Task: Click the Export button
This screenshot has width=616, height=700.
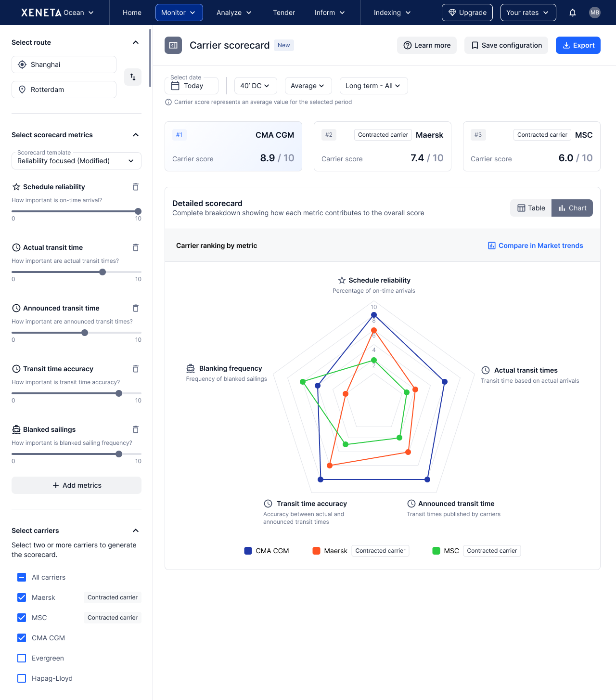Action: tap(578, 45)
